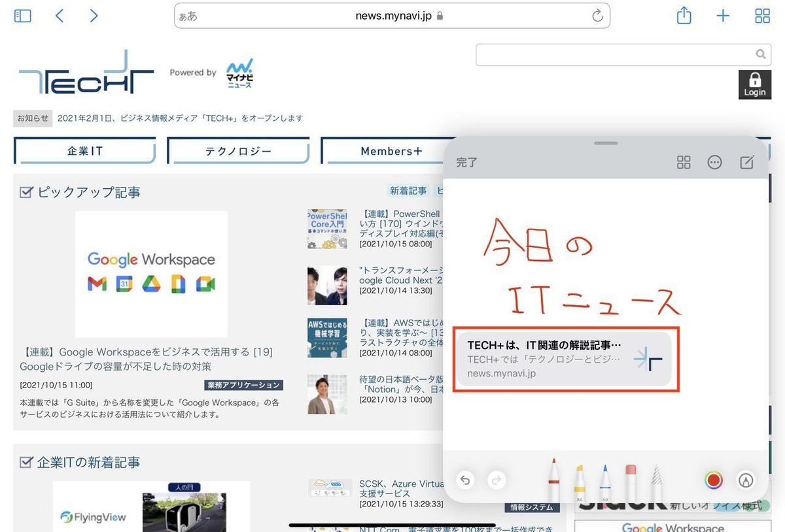Show the Safari sidebar
The image size is (785, 532).
(x=23, y=16)
